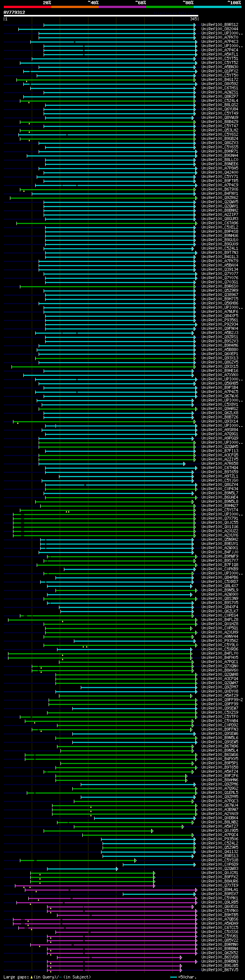Open hit UniRef100_A5BAX4

click(220, 265)
